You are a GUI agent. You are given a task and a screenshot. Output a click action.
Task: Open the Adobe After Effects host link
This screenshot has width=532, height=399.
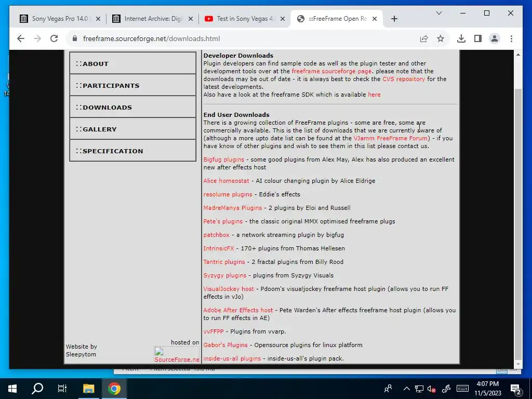(238, 310)
